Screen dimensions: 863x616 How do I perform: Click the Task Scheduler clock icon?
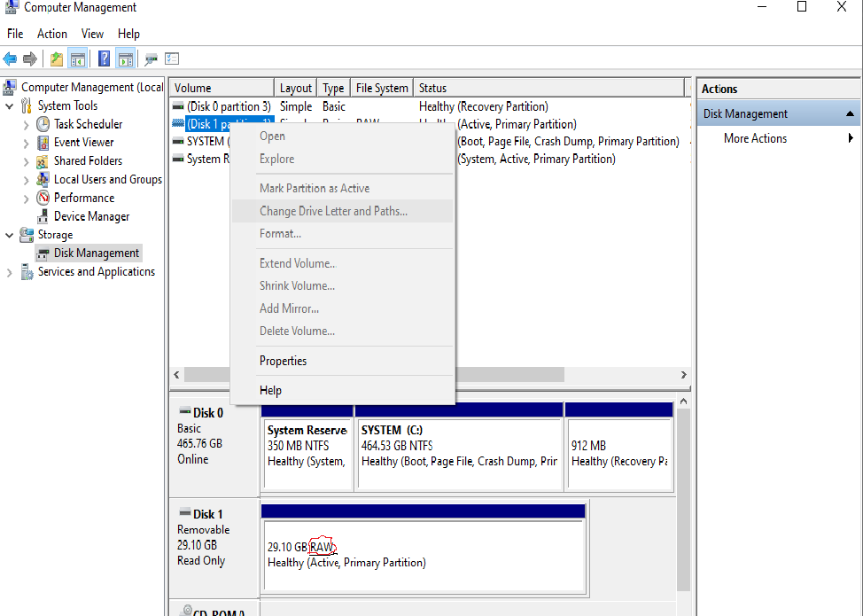point(43,124)
